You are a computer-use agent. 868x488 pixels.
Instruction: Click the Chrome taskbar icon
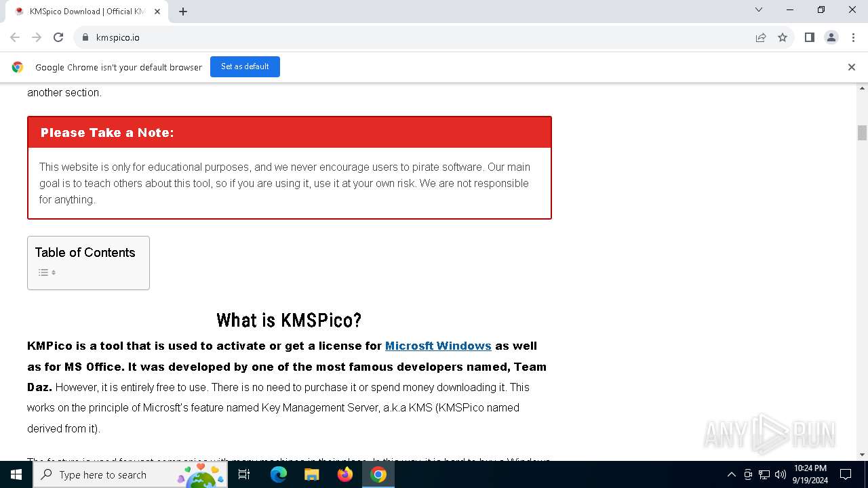[x=378, y=474]
